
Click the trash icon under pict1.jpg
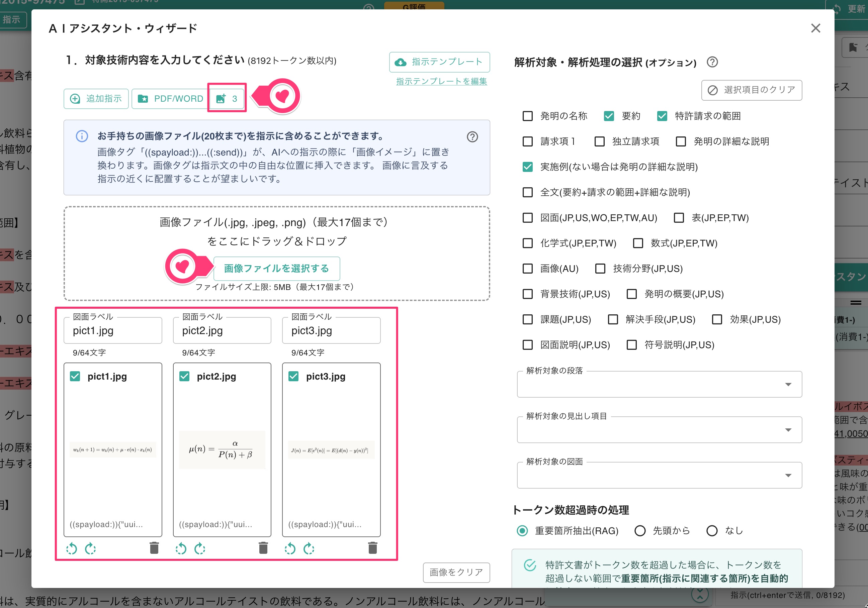click(154, 548)
